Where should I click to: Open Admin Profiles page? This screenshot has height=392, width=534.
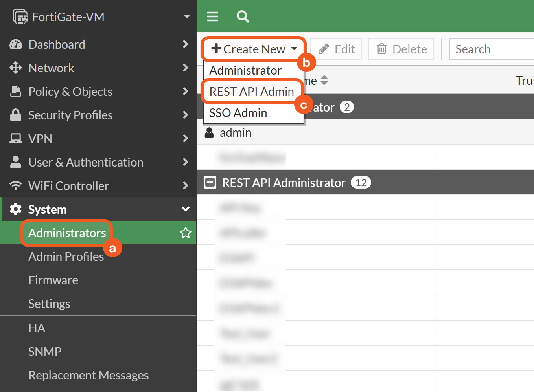click(x=66, y=256)
